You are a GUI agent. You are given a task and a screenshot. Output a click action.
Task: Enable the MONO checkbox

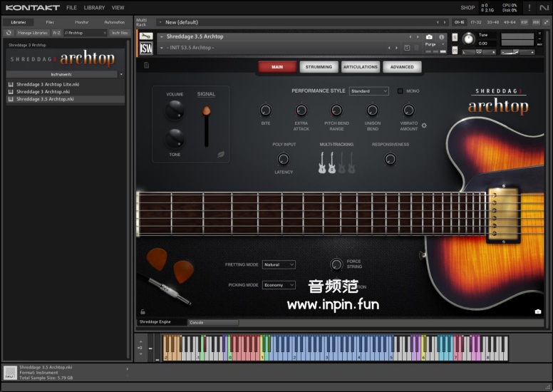click(400, 91)
